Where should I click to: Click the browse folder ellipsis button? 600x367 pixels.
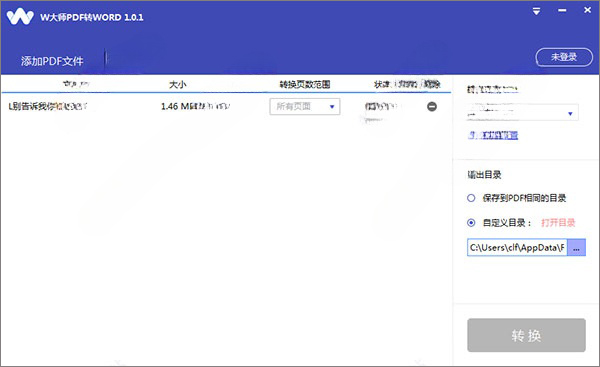click(x=576, y=248)
